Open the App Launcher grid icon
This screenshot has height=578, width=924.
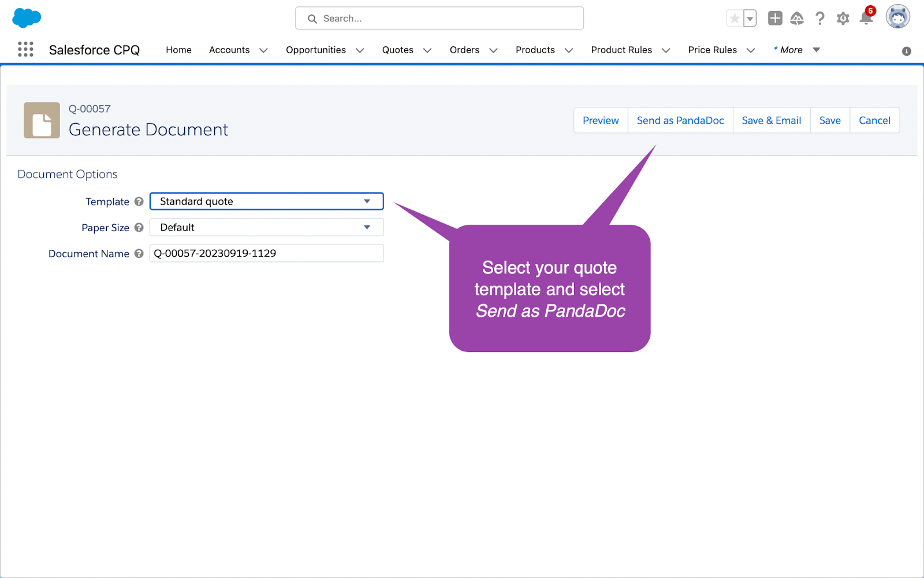click(25, 49)
